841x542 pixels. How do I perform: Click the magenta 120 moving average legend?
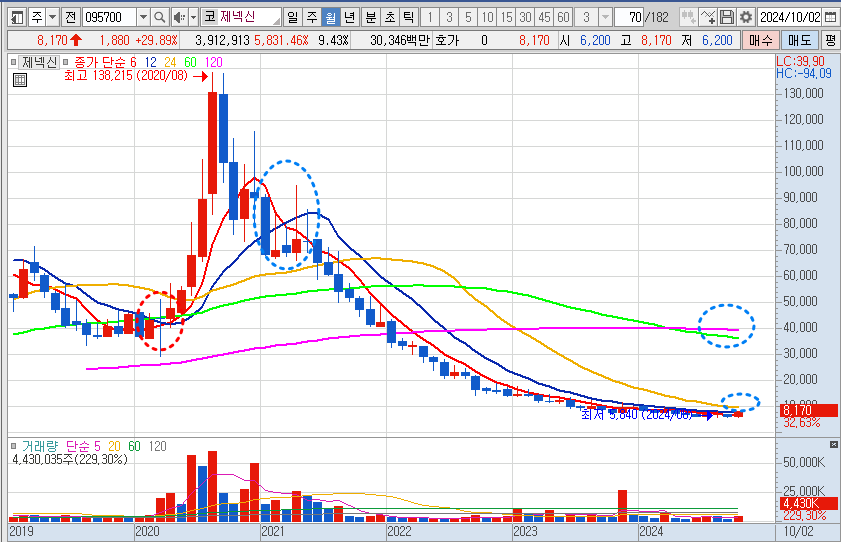click(213, 62)
